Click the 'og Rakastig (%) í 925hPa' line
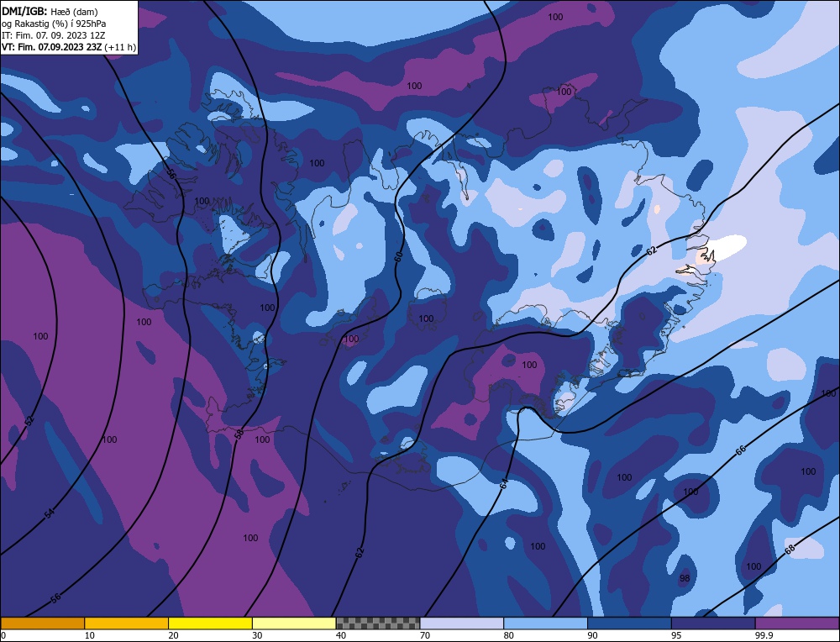 [x=54, y=24]
